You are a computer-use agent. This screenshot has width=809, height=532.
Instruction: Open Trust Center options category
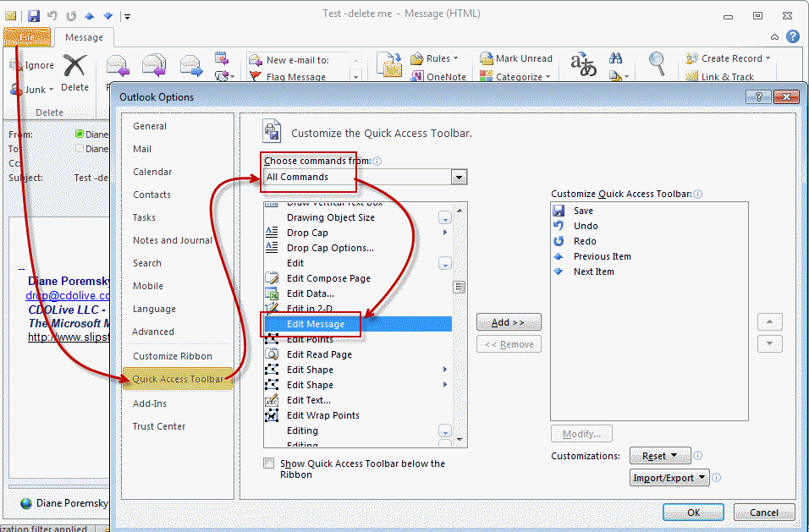click(159, 426)
